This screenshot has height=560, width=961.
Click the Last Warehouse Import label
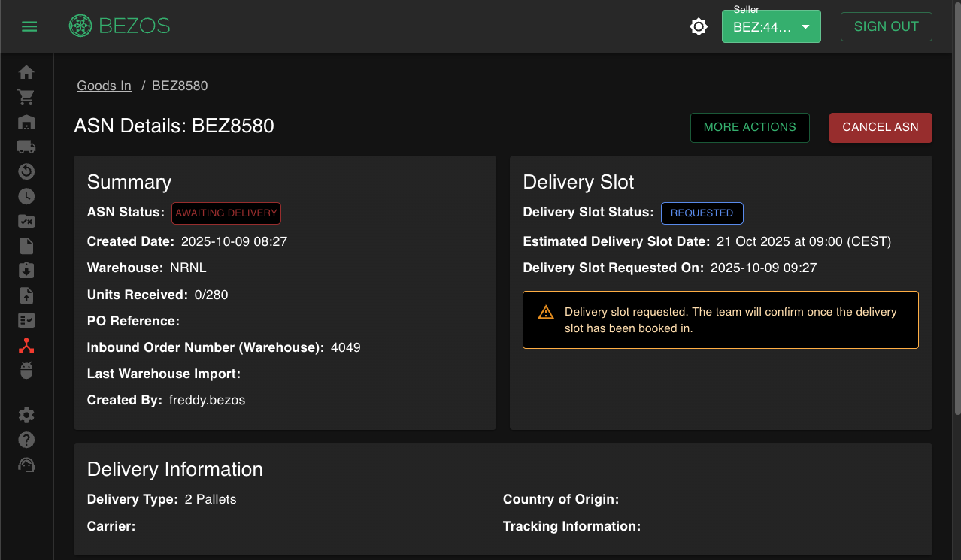coord(164,374)
